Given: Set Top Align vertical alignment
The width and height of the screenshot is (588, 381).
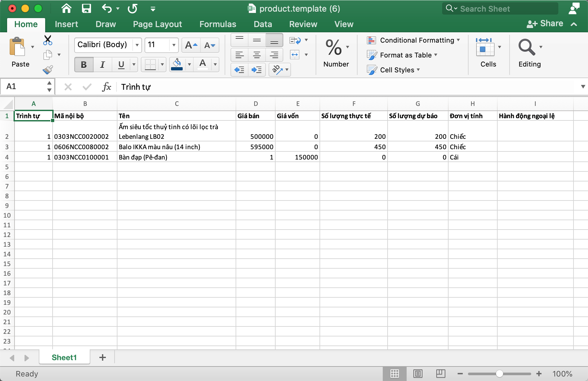Looking at the screenshot, I should [239, 40].
